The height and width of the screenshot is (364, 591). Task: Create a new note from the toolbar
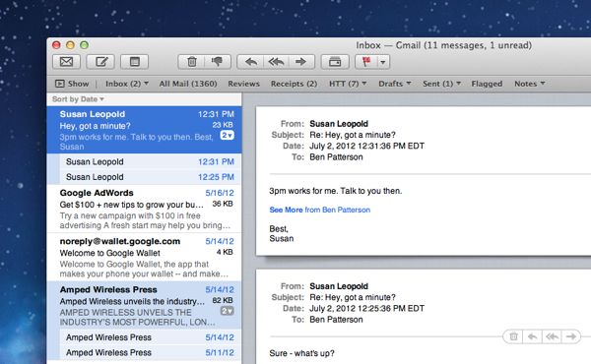coord(134,62)
